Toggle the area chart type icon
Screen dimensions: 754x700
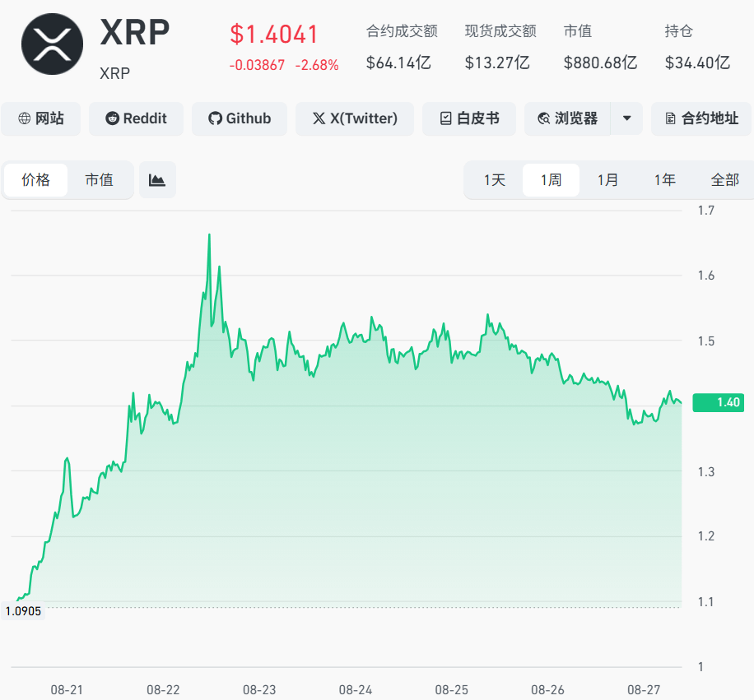click(157, 180)
